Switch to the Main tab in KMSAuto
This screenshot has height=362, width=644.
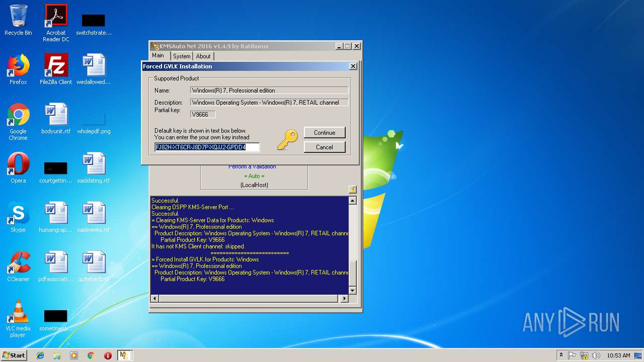158,56
